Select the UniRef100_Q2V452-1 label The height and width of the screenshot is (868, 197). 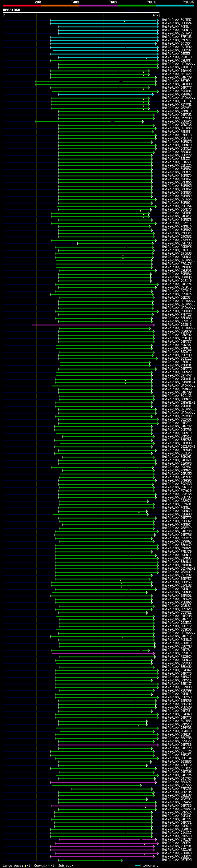click(179, 809)
